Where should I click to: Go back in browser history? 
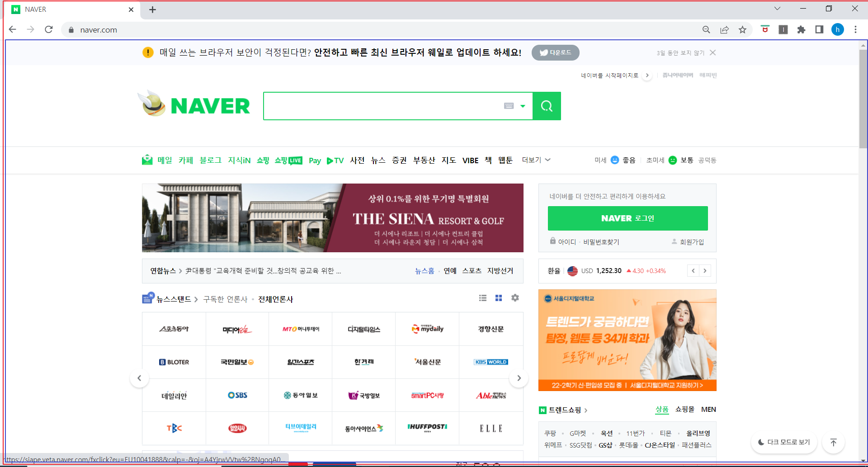click(12, 29)
